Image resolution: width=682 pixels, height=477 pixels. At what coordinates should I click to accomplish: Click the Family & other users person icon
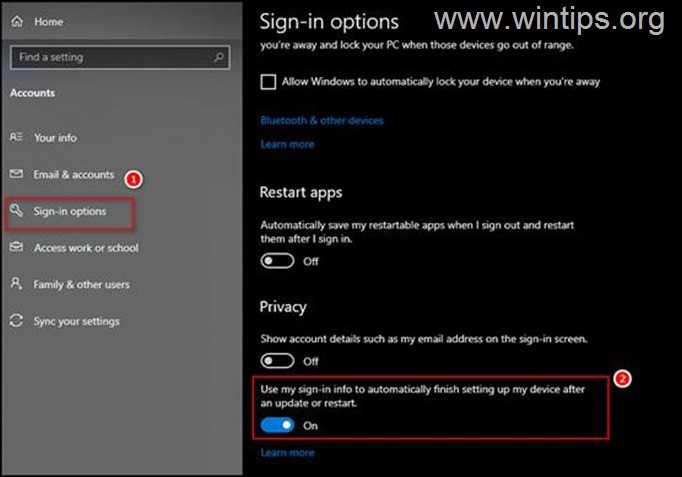[x=16, y=284]
